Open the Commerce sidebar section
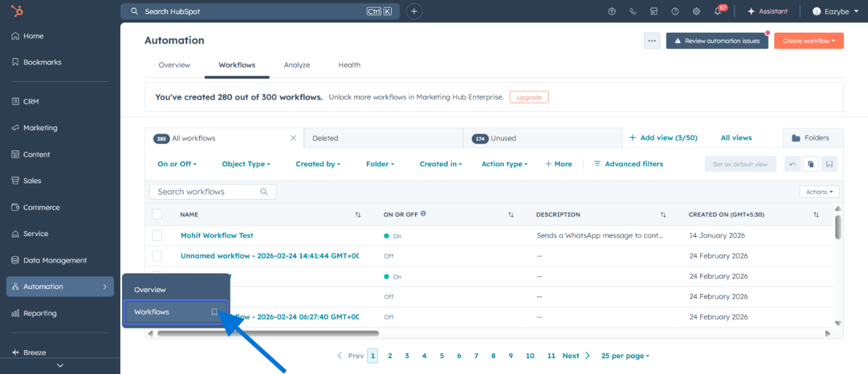The height and width of the screenshot is (374, 868). click(x=36, y=207)
